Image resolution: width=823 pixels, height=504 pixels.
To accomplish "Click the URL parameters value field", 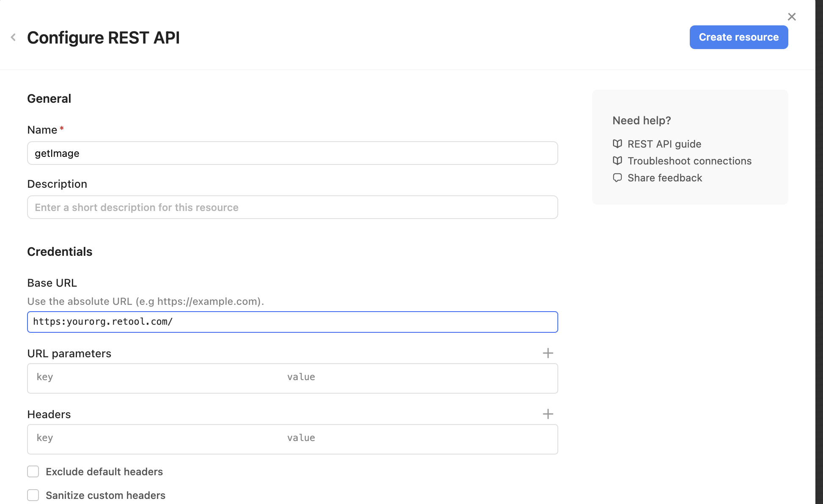I will [419, 378].
